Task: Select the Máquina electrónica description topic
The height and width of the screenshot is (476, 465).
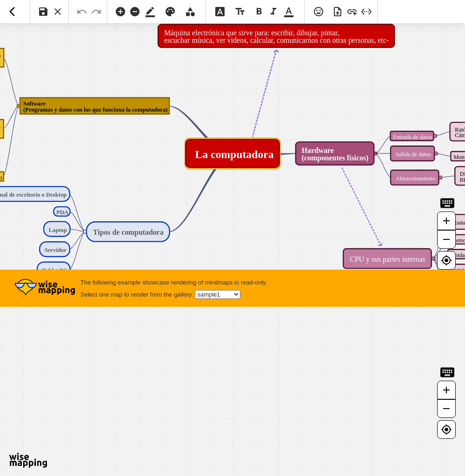Action: [x=276, y=36]
